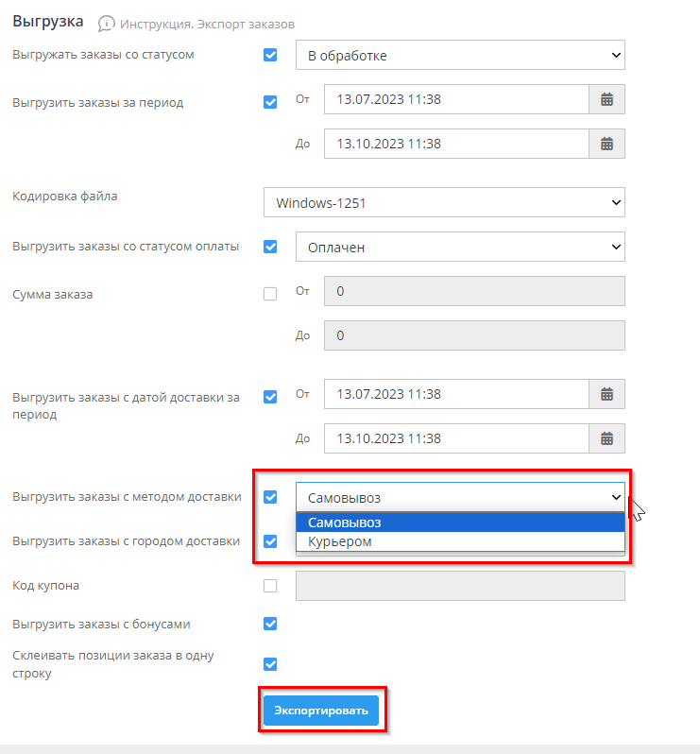The height and width of the screenshot is (754, 700).
Task: Uncheck the delivery city export checkbox
Action: (270, 541)
